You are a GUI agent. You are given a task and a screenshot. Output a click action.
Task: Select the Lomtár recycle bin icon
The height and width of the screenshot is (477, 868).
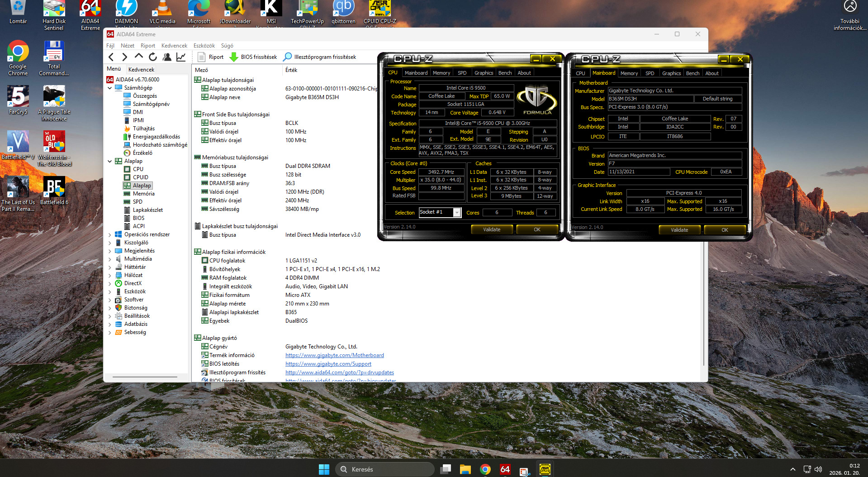click(18, 12)
